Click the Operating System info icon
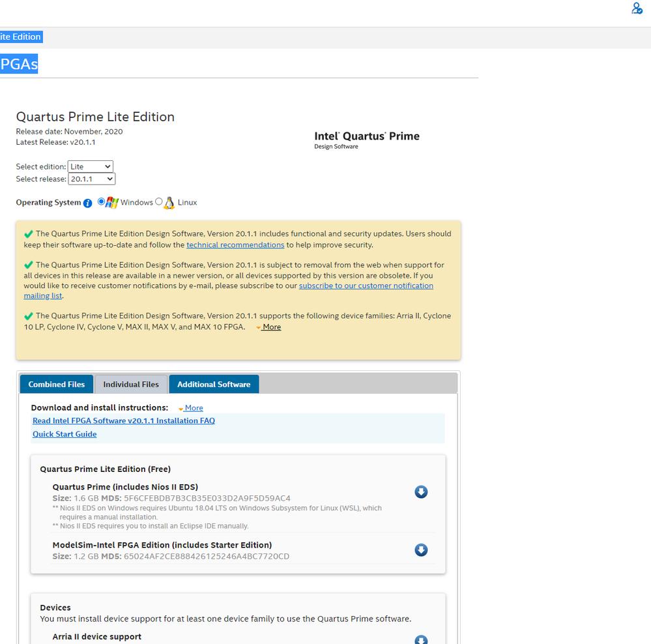 point(87,203)
